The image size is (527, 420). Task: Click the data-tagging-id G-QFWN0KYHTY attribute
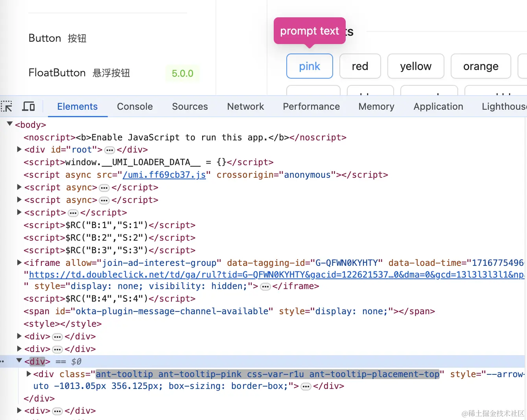point(305,263)
